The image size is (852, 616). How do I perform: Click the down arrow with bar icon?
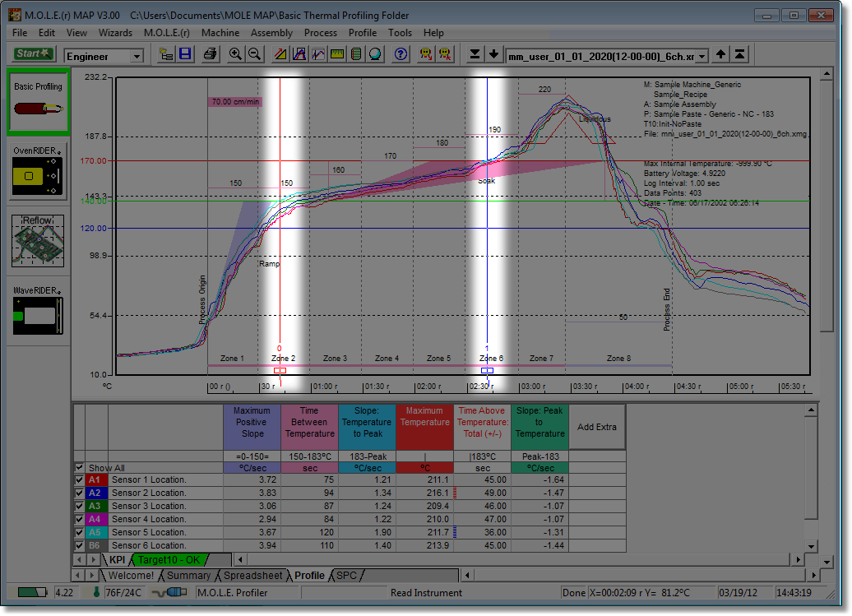coord(475,54)
